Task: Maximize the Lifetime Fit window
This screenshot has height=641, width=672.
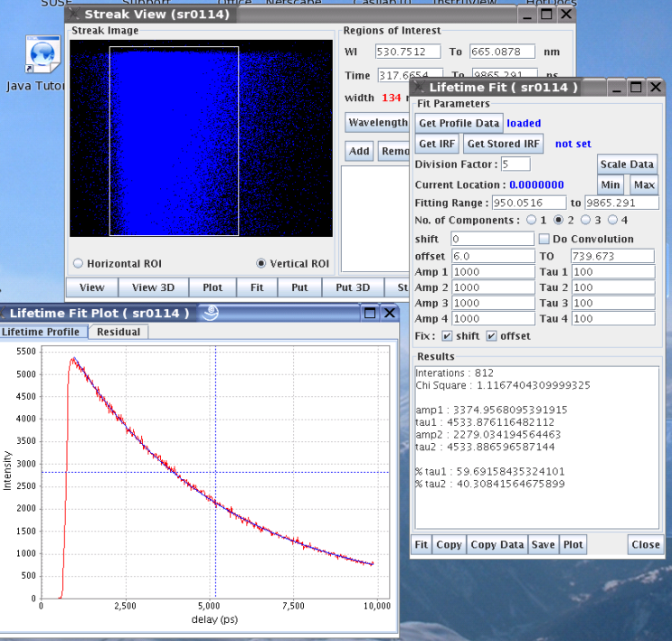Action: 635,88
